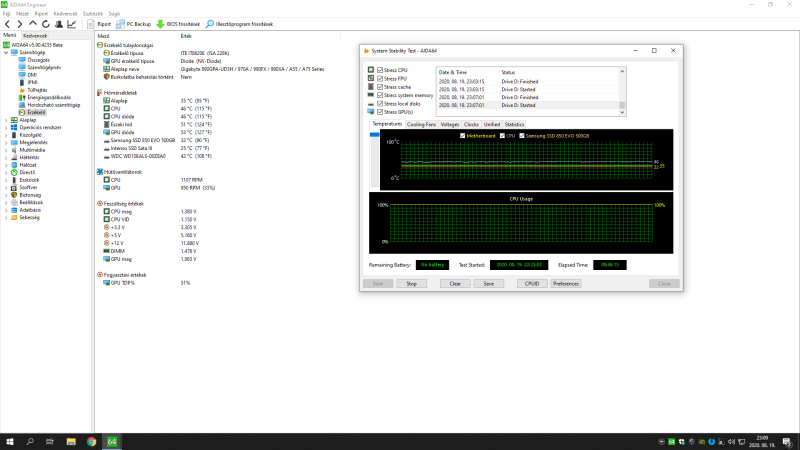Switch to the Clocks tab
800x450 pixels.
tap(471, 124)
